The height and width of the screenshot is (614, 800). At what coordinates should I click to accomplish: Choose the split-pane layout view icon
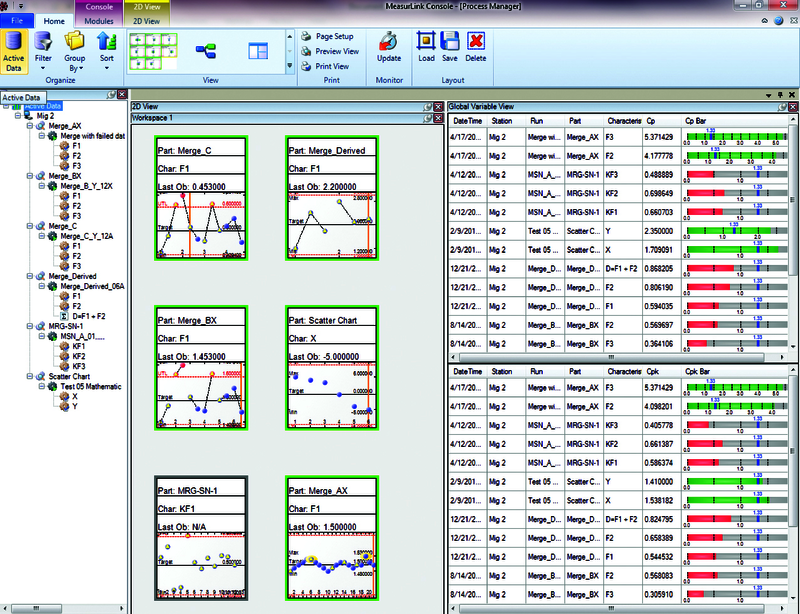pos(258,49)
